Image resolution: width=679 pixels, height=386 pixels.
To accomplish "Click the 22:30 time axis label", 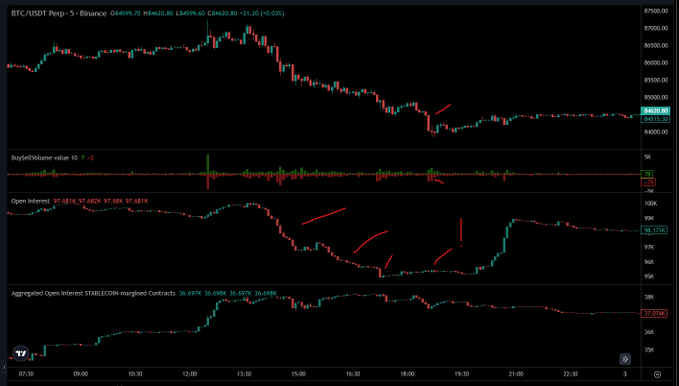I will pos(570,374).
